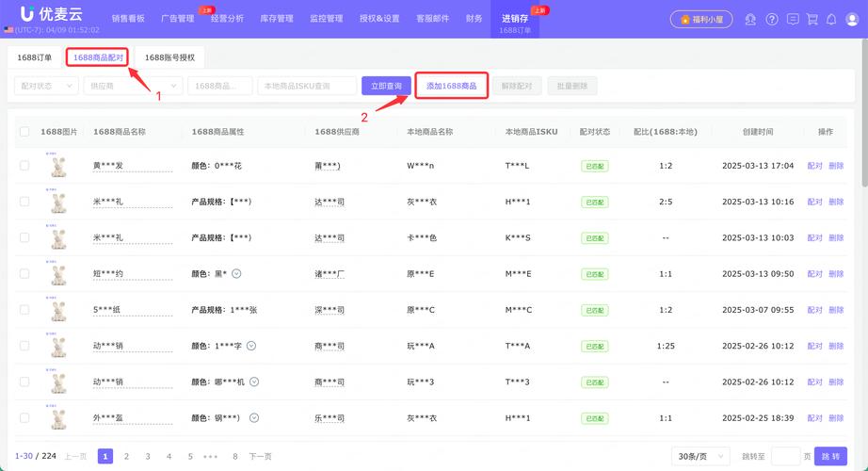Check the row for 外***盔
Image resolution: width=868 pixels, height=471 pixels.
click(x=24, y=418)
